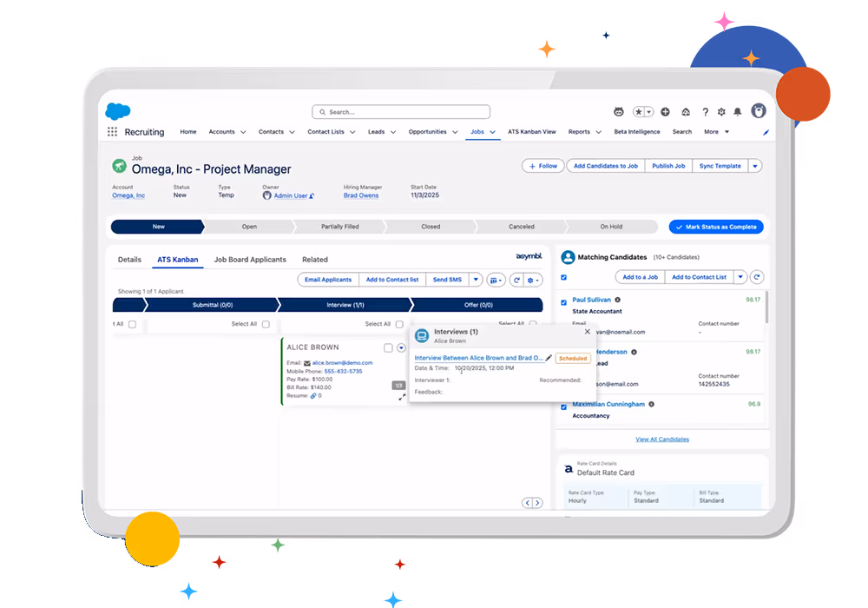Expand the Opportunities nav dropdown arrow
Viewport: 868px width, 608px height.
[455, 132]
